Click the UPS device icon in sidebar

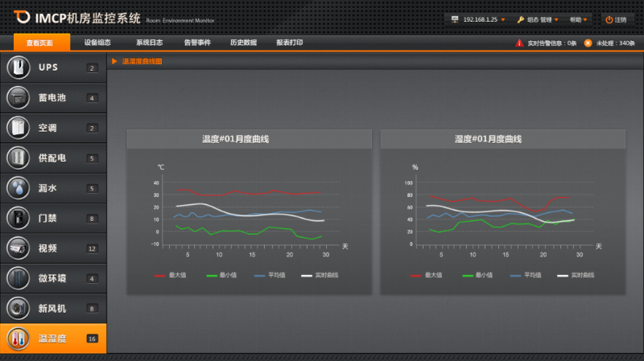(18, 68)
